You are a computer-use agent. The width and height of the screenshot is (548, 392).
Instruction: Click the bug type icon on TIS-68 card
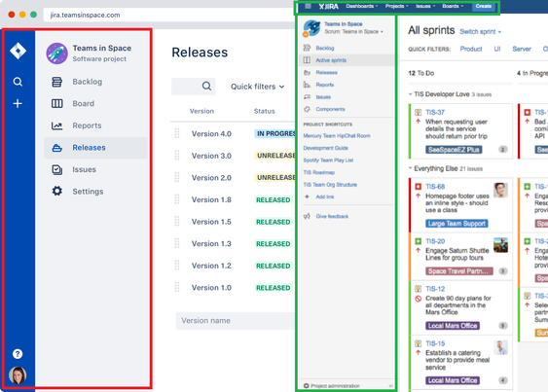coord(418,187)
